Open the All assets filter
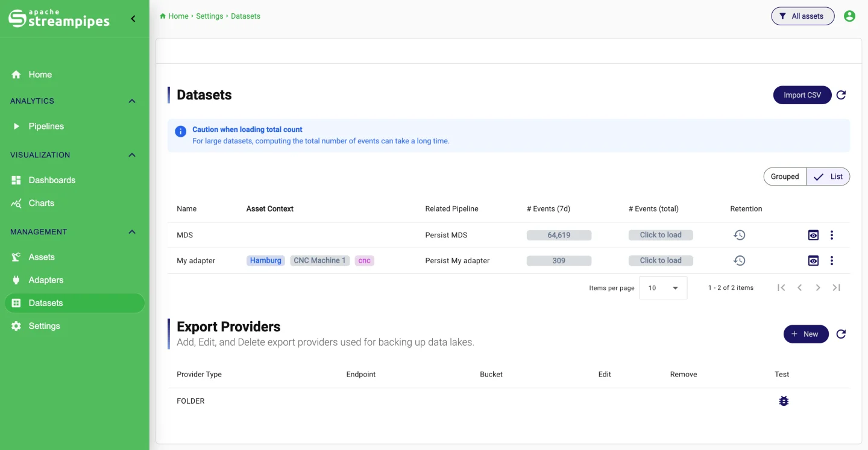 (803, 16)
